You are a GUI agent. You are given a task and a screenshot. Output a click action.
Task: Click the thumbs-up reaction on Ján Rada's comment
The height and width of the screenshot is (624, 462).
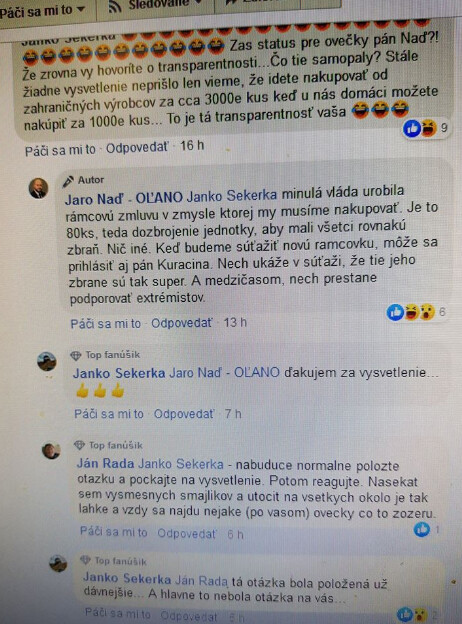pyautogui.click(x=421, y=529)
